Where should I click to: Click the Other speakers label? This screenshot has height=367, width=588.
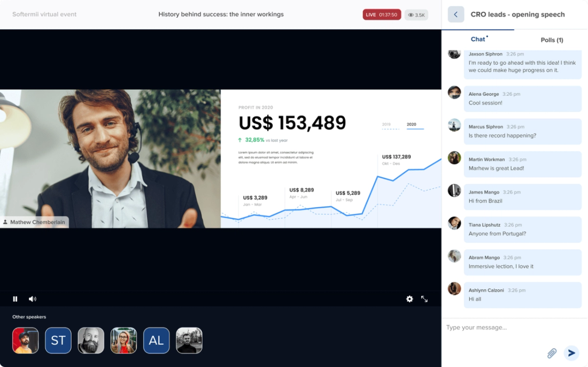pyautogui.click(x=29, y=317)
